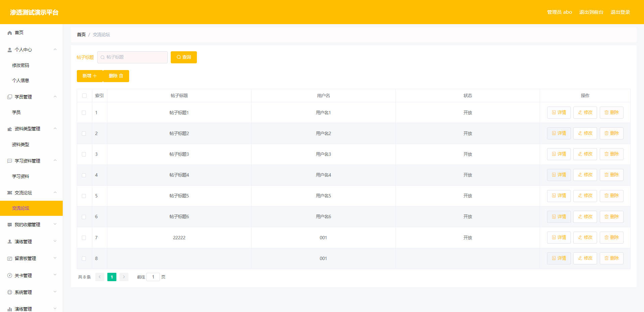This screenshot has width=644, height=312.
Task: Click current page number 1 button
Action: (112, 277)
